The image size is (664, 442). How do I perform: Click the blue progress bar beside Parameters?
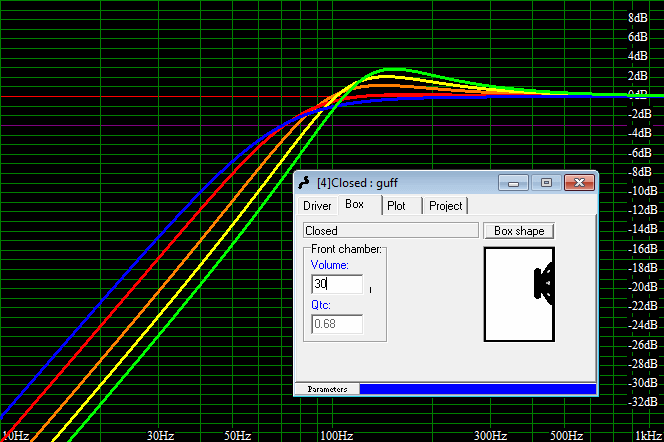tap(478, 389)
